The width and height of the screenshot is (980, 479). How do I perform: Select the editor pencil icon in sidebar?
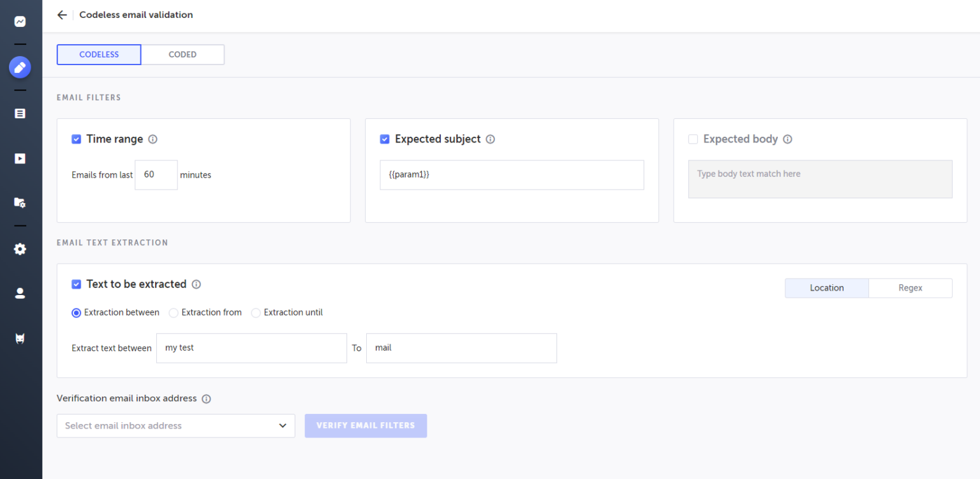(x=20, y=67)
